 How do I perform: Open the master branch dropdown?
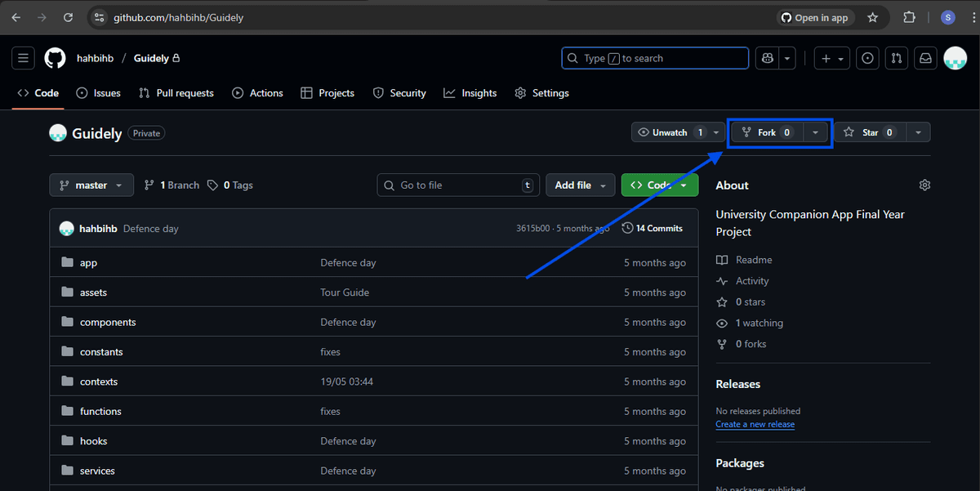(91, 185)
